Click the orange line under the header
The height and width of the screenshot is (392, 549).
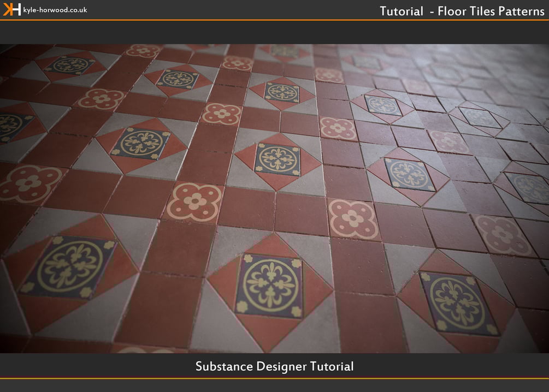tap(274, 20)
